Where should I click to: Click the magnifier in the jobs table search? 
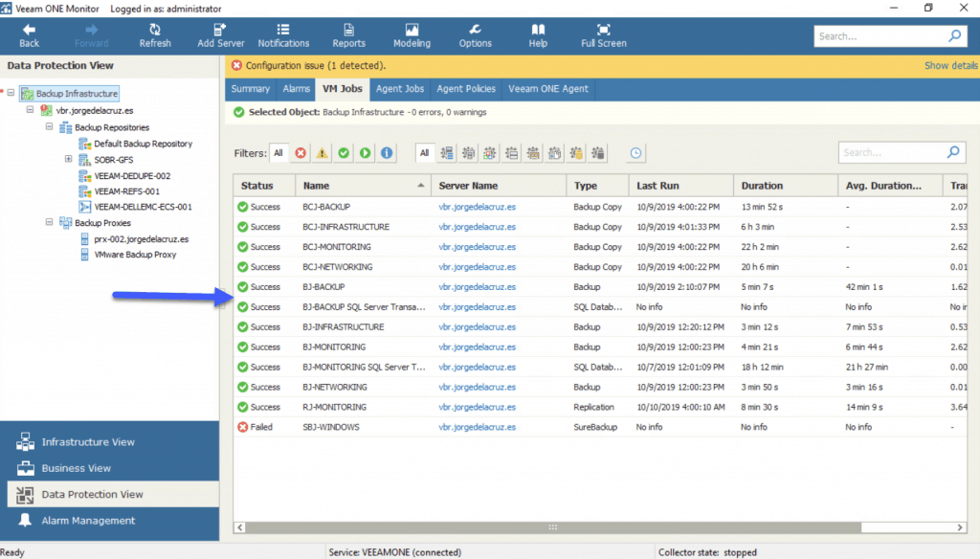click(953, 152)
